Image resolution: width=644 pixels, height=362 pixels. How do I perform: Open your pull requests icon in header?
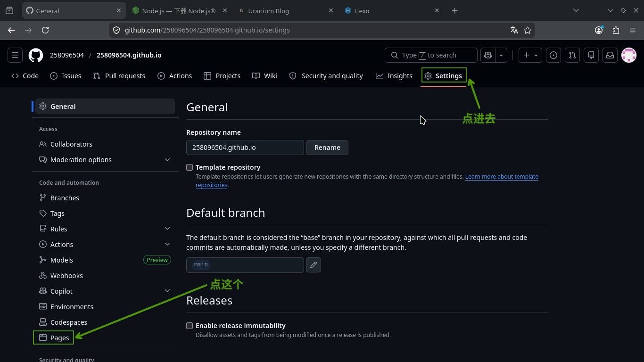pos(572,55)
